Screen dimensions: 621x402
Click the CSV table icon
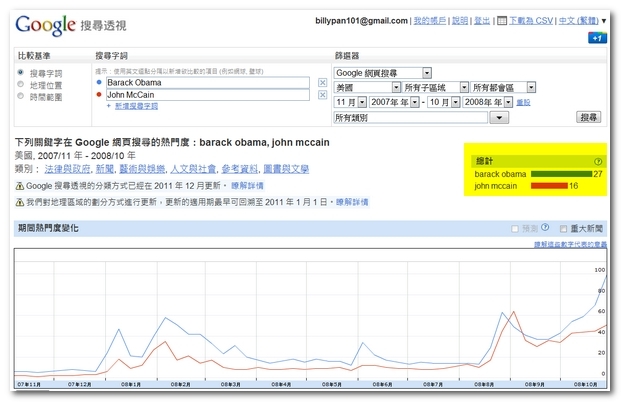pyautogui.click(x=502, y=21)
